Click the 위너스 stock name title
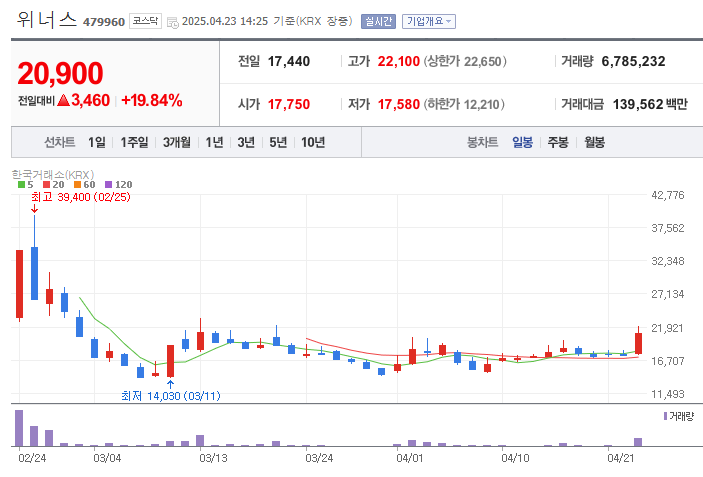The height and width of the screenshot is (477, 703). point(47,20)
